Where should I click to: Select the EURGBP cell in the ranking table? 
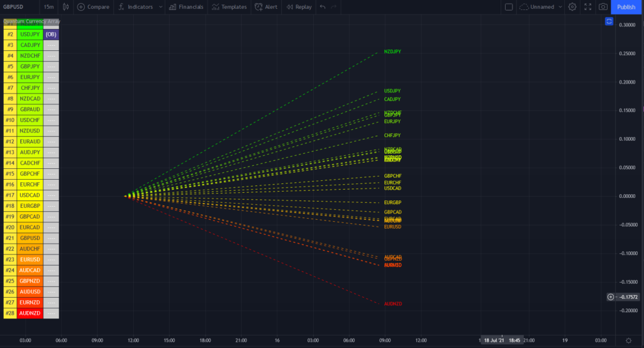coord(30,206)
